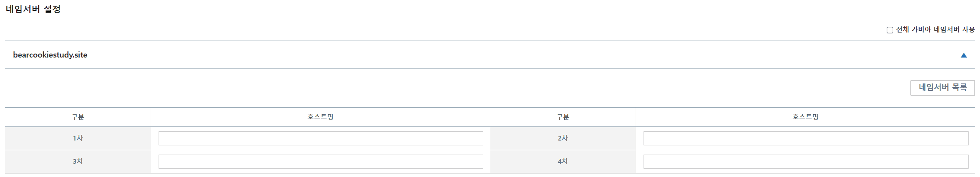The width and height of the screenshot is (980, 177).
Task: Click the 3차 row label cell
Action: 78,162
